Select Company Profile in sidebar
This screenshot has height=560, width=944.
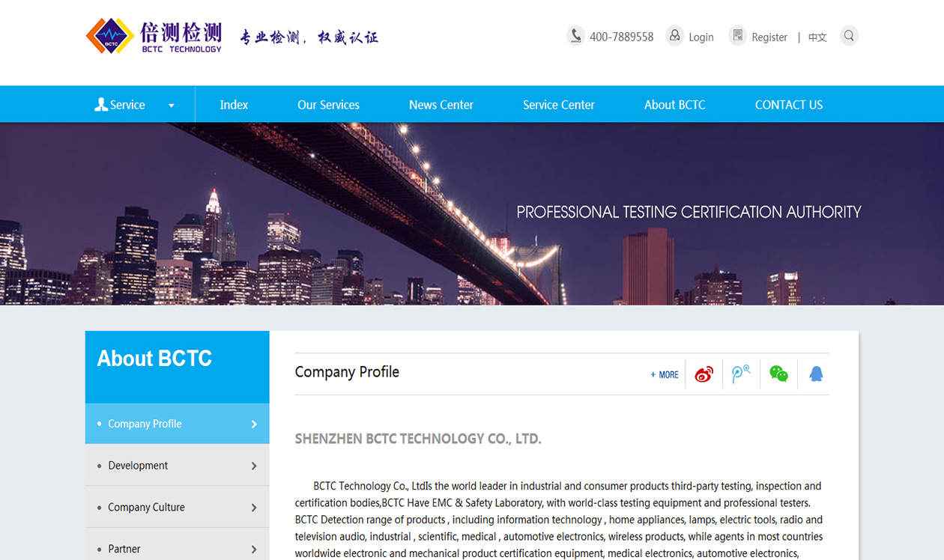(178, 424)
